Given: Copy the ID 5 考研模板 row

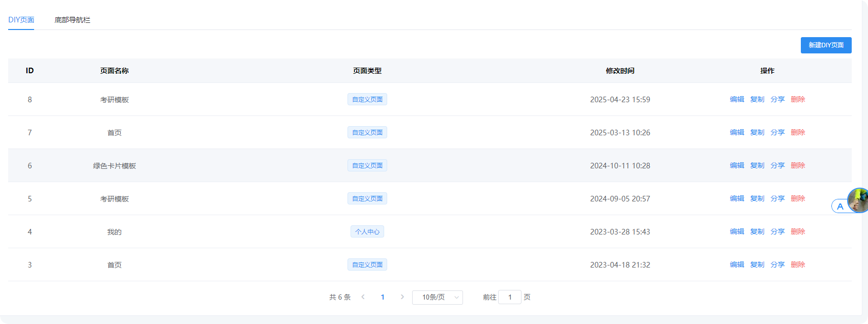Looking at the screenshot, I should [x=757, y=198].
